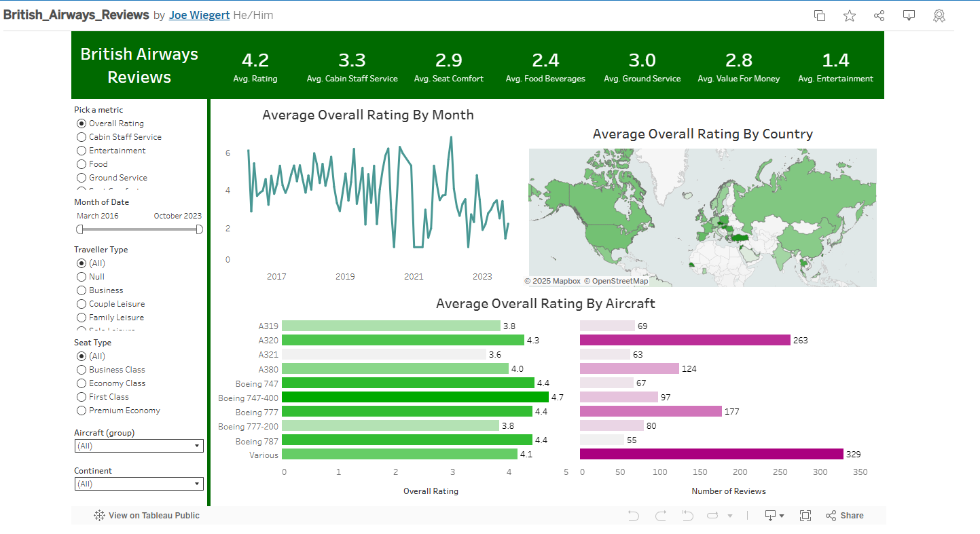
Task: Click the Various number of reviews bar
Action: click(x=711, y=454)
